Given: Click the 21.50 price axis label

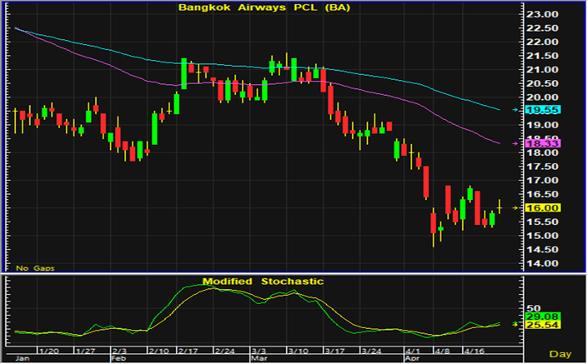Looking at the screenshot, I should [542, 56].
